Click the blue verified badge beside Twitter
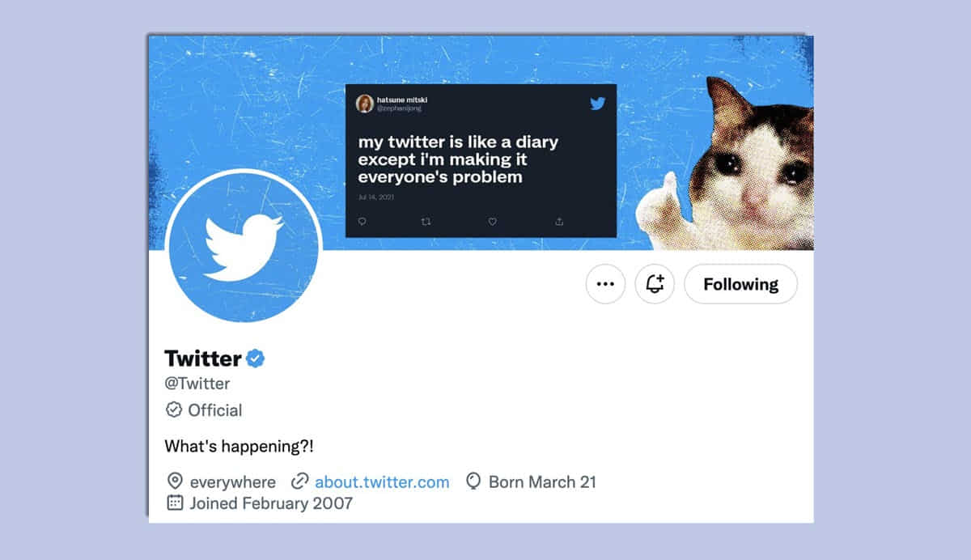Viewport: 971px width, 560px height. click(257, 358)
